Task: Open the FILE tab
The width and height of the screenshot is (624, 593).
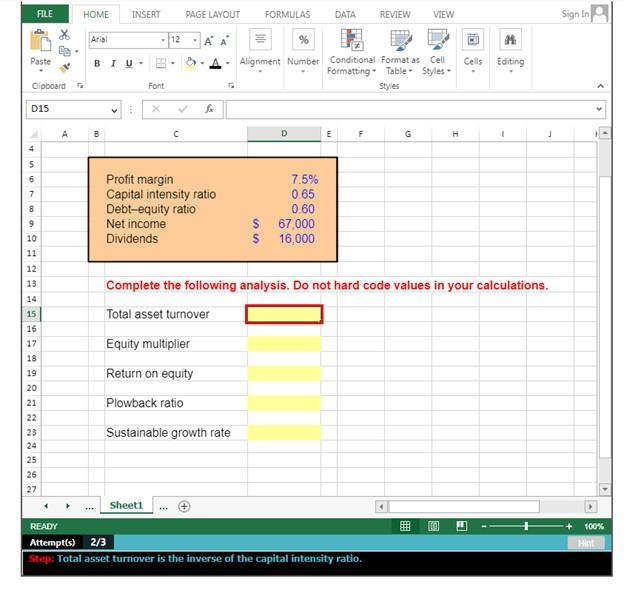Action: pos(45,14)
